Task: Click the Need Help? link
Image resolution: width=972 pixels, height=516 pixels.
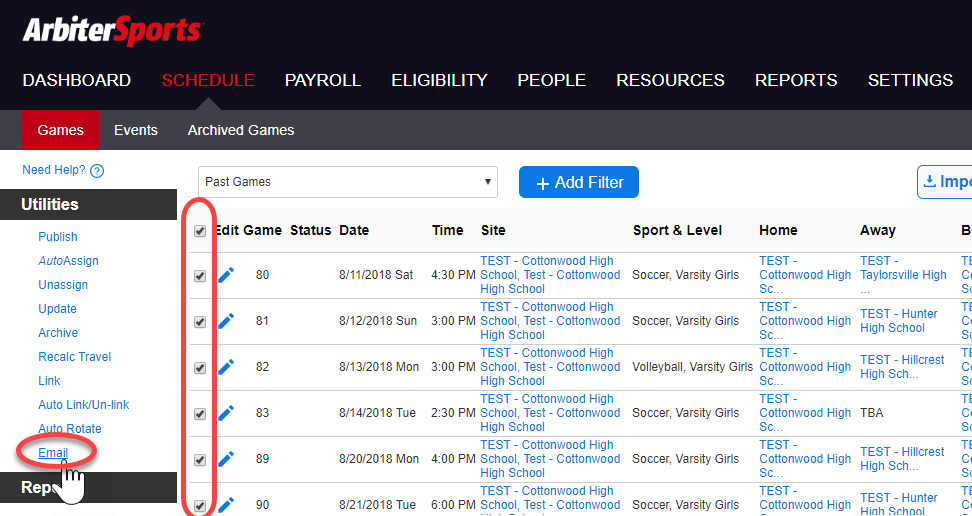Action: pos(54,170)
